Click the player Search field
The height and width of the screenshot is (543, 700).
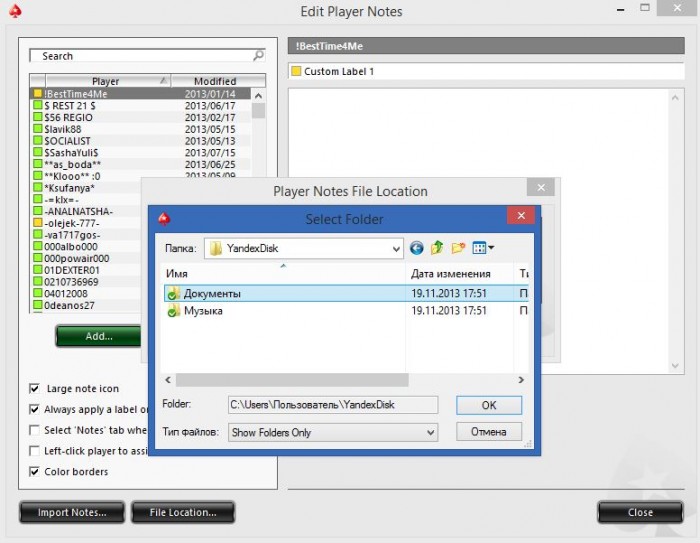(147, 56)
